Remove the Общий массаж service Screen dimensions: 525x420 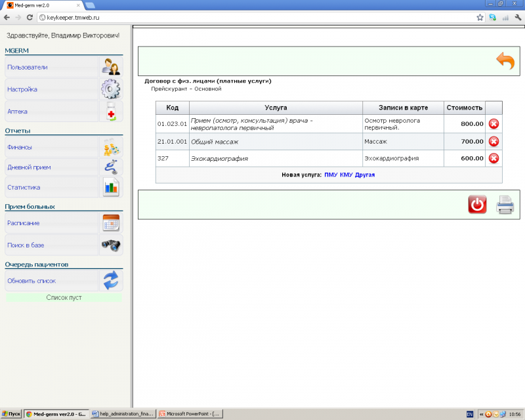tap(493, 141)
